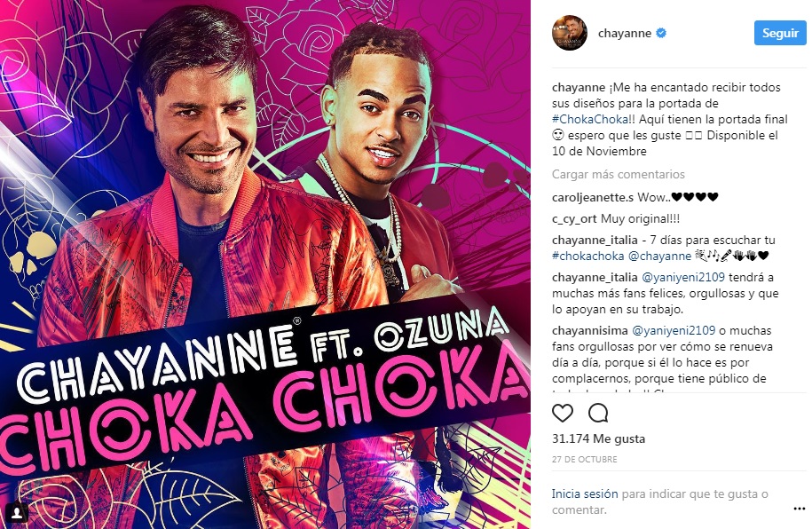Open the first @yaniyeni2109 mention link

click(x=683, y=277)
